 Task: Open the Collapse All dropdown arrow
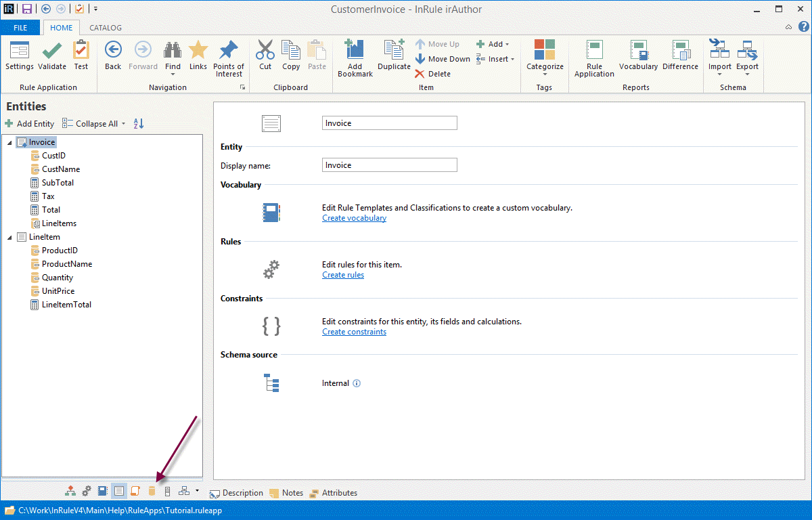tap(124, 124)
